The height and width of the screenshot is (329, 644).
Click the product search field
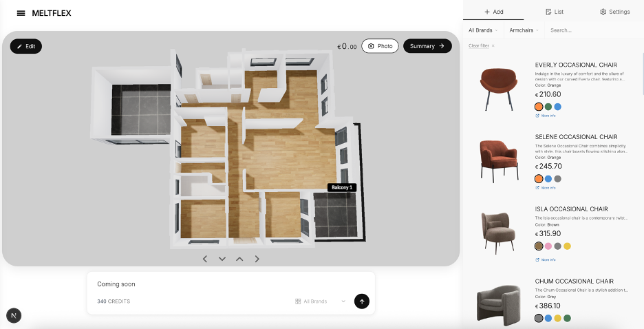[x=592, y=30]
